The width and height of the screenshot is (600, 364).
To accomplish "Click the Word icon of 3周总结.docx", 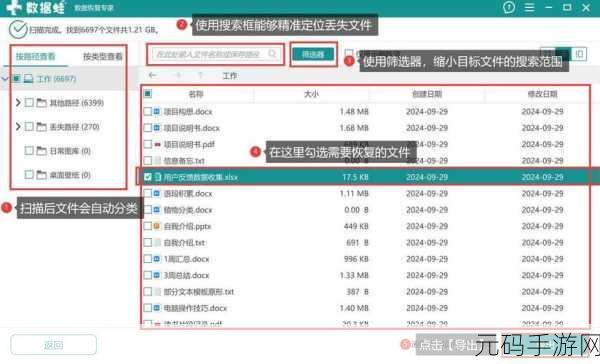I will 157,275.
